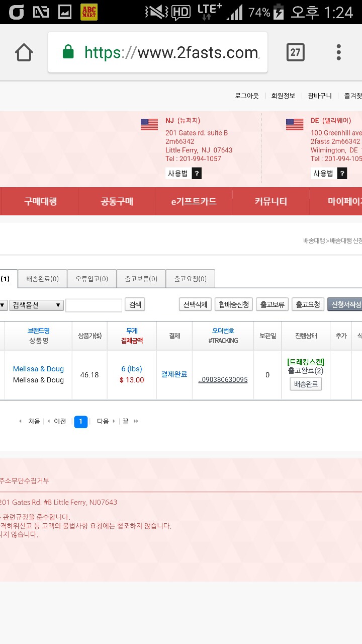Open the tab switcher showing 27 tabs
This screenshot has width=362, height=644.
point(295,52)
